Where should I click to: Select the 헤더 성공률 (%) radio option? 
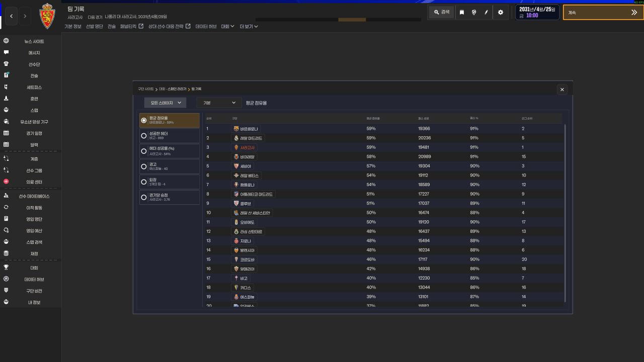[x=170, y=151]
